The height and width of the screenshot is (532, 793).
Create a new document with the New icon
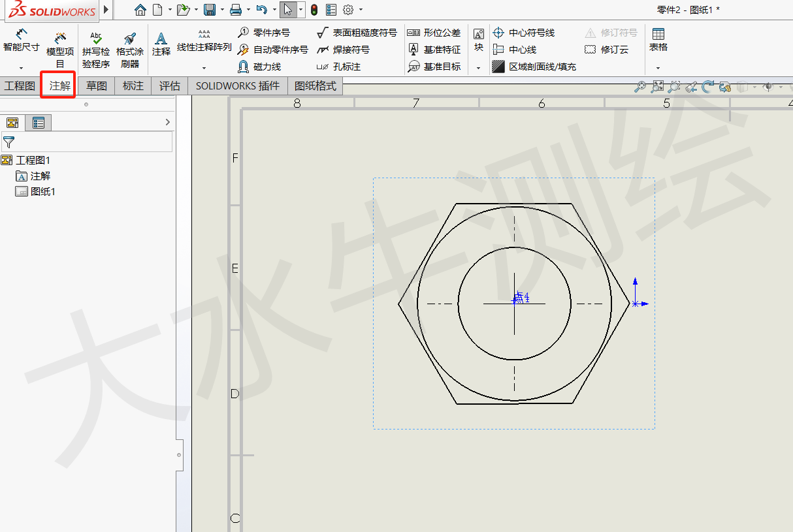coord(157,10)
